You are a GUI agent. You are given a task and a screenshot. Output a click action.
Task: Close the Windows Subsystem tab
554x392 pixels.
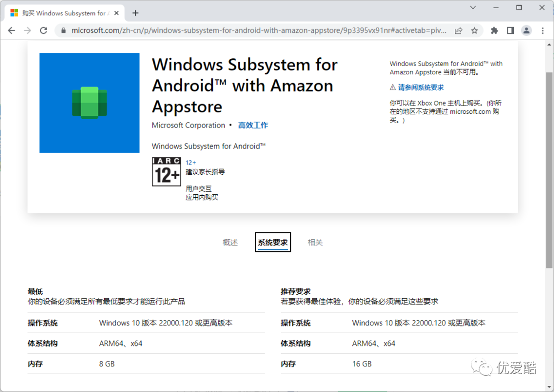pos(116,13)
